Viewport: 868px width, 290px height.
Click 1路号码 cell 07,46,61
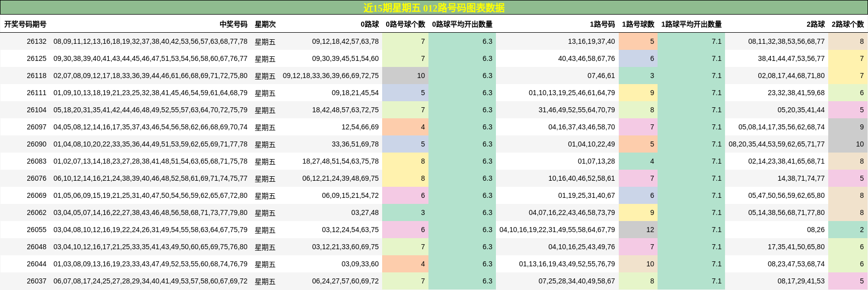click(x=601, y=76)
